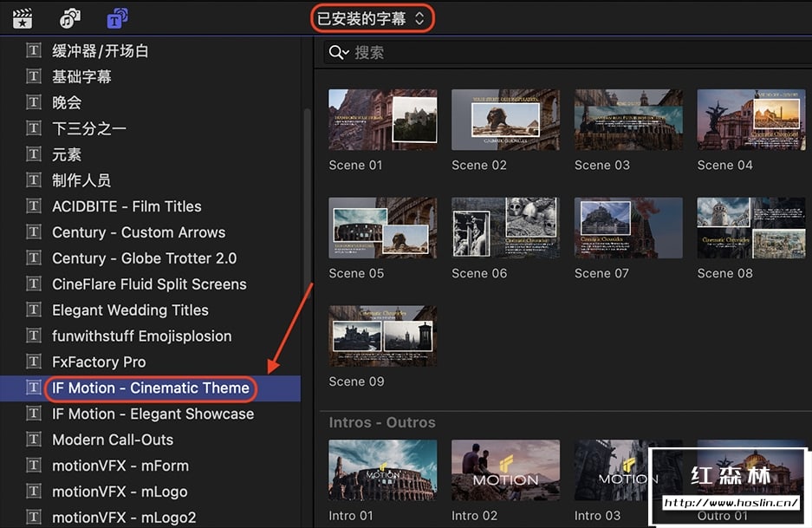
Task: Click the title icon beside ACIDBITE - Film Titles
Action: click(x=34, y=205)
